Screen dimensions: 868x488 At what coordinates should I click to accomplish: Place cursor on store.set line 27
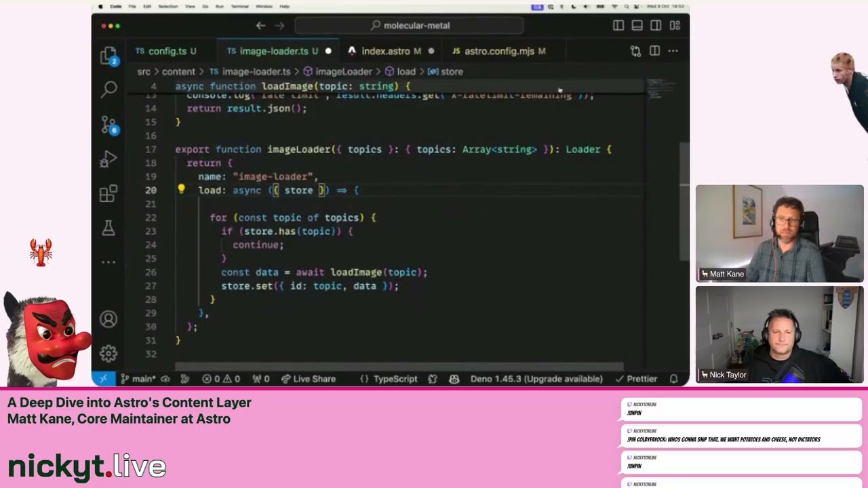(310, 286)
